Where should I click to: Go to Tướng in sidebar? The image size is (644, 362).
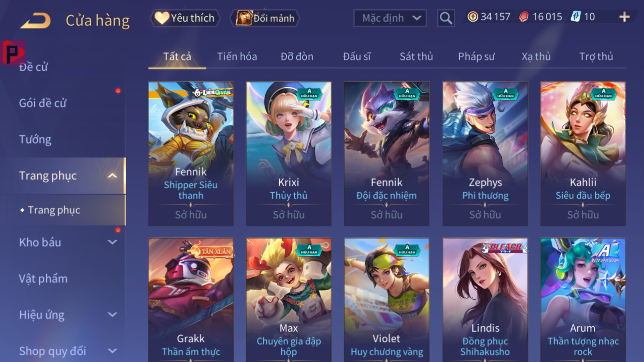tap(35, 139)
